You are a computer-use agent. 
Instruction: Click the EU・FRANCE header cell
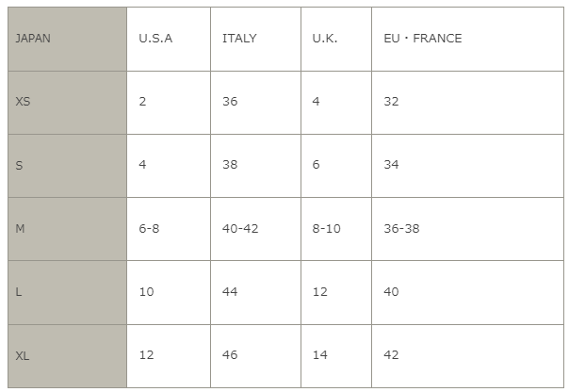point(467,39)
